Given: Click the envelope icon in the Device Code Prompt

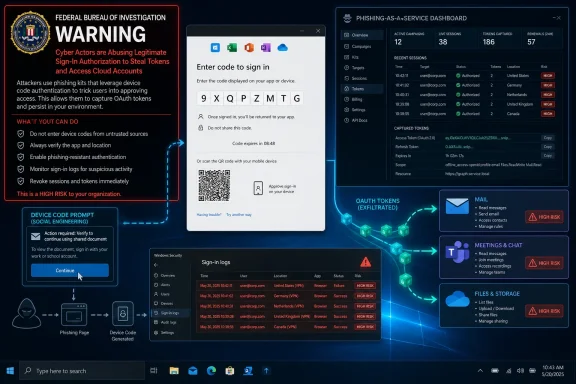Looking at the screenshot, I should tap(36, 236).
